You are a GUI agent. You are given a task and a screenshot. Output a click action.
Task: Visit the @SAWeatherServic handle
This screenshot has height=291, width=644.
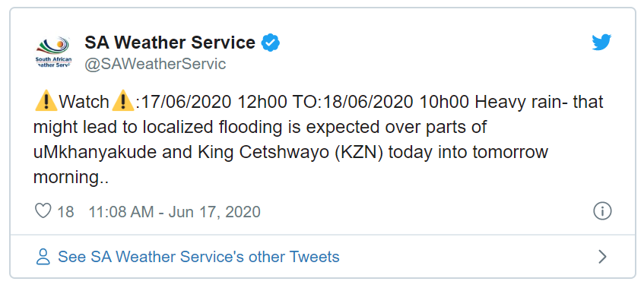pyautogui.click(x=155, y=64)
